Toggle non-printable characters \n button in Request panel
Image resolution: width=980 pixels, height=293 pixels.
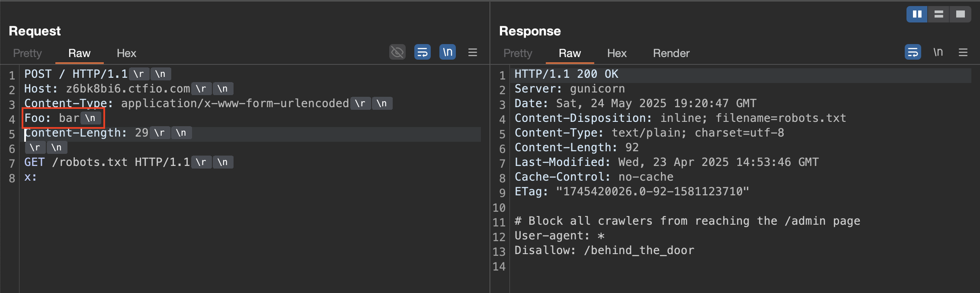(x=448, y=52)
